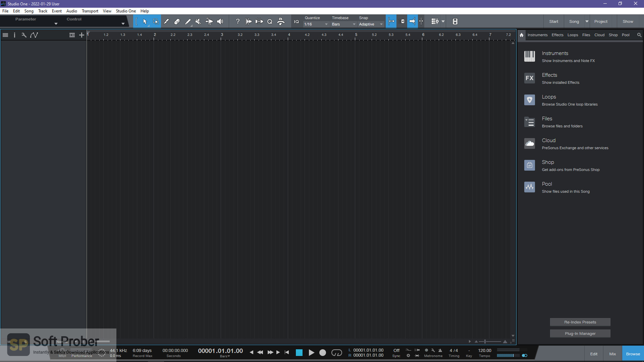
Task: Switch to the Song page
Action: 574,21
